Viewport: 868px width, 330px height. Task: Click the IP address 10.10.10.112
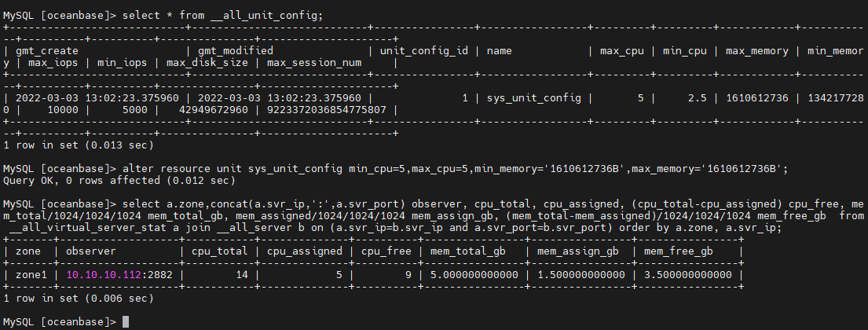click(x=104, y=275)
